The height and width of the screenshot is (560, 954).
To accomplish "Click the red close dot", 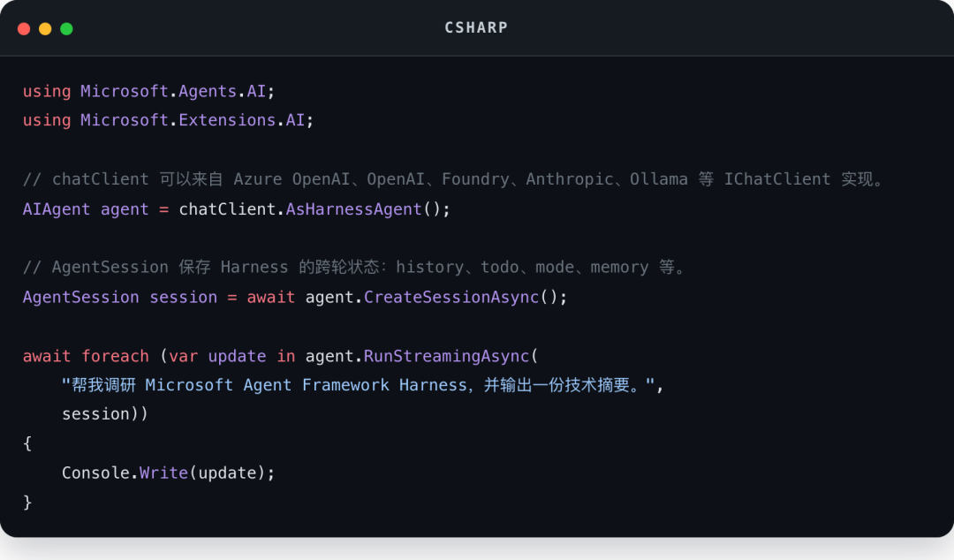I will [x=24, y=28].
